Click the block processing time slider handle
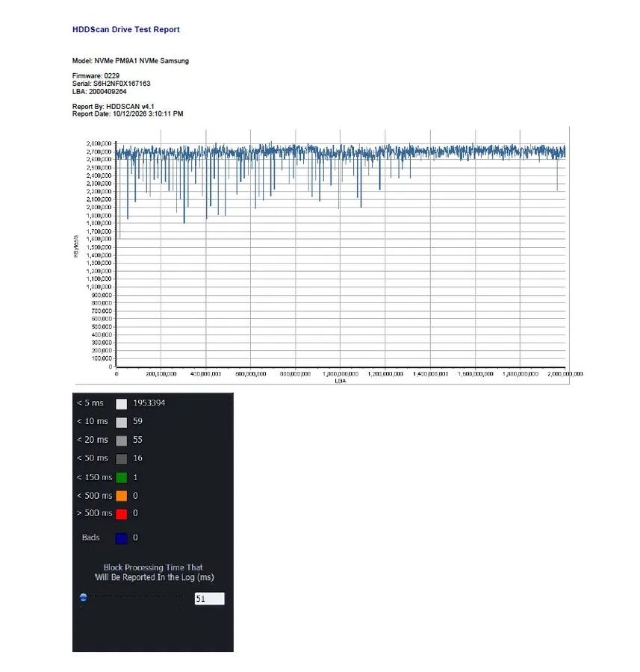 (x=83, y=597)
